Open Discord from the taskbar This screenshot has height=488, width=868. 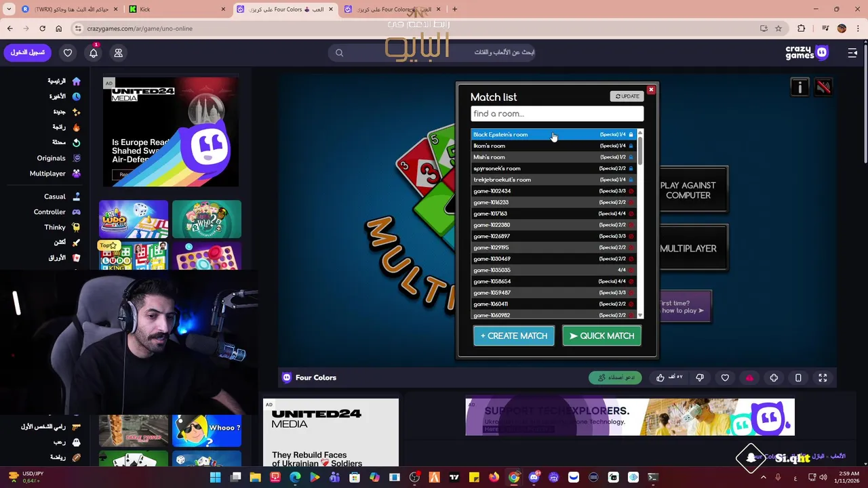tap(534, 477)
